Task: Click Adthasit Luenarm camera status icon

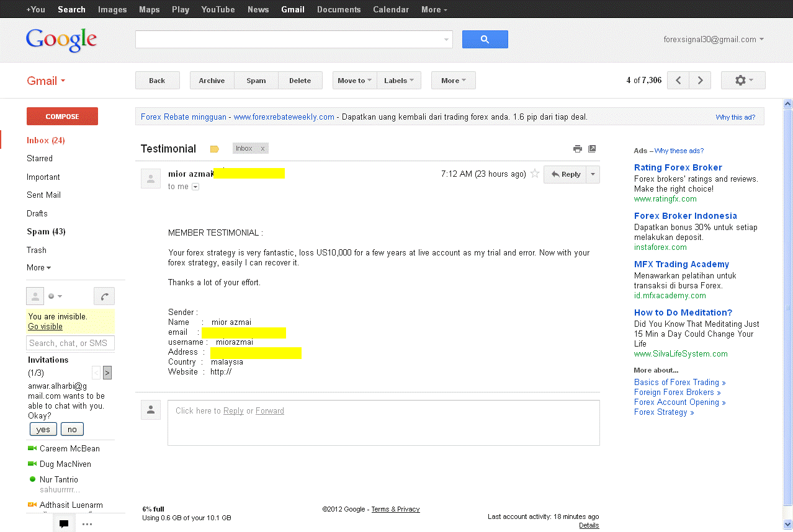Action: tap(32, 505)
